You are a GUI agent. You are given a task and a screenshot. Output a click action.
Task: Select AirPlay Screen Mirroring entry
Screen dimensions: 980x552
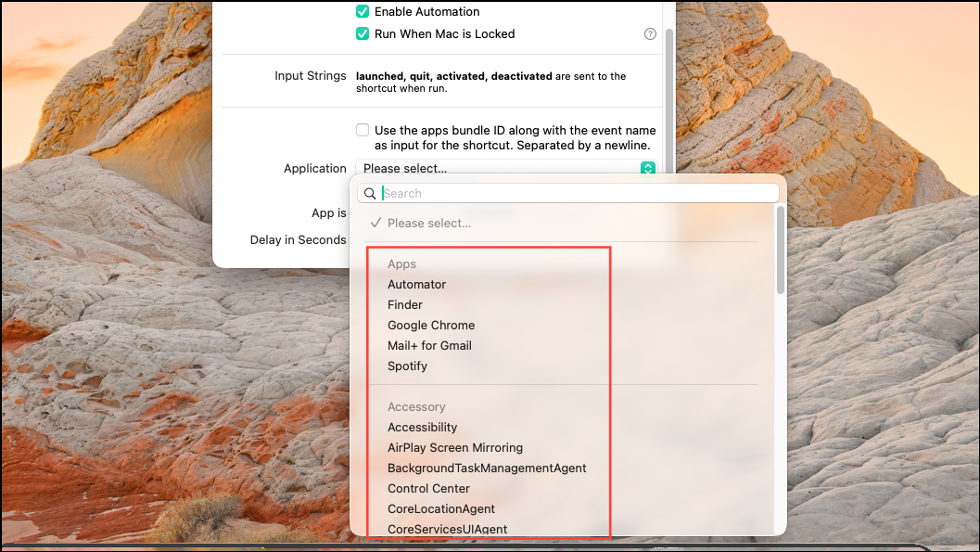(454, 447)
